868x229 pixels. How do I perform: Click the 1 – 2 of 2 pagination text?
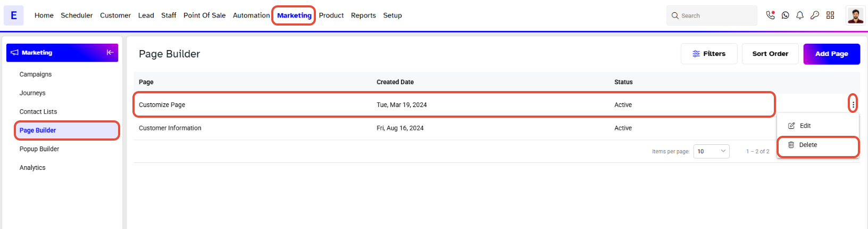[757, 152]
